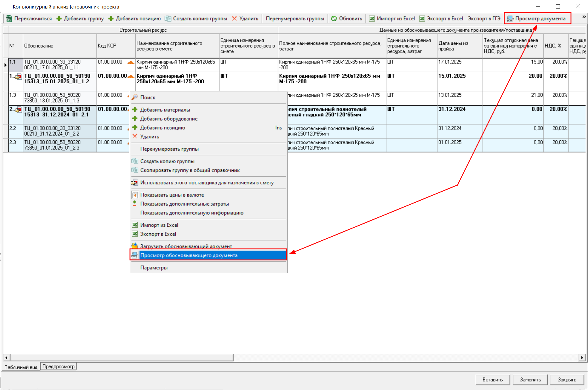Click the scrollbar right arrow

582,358
